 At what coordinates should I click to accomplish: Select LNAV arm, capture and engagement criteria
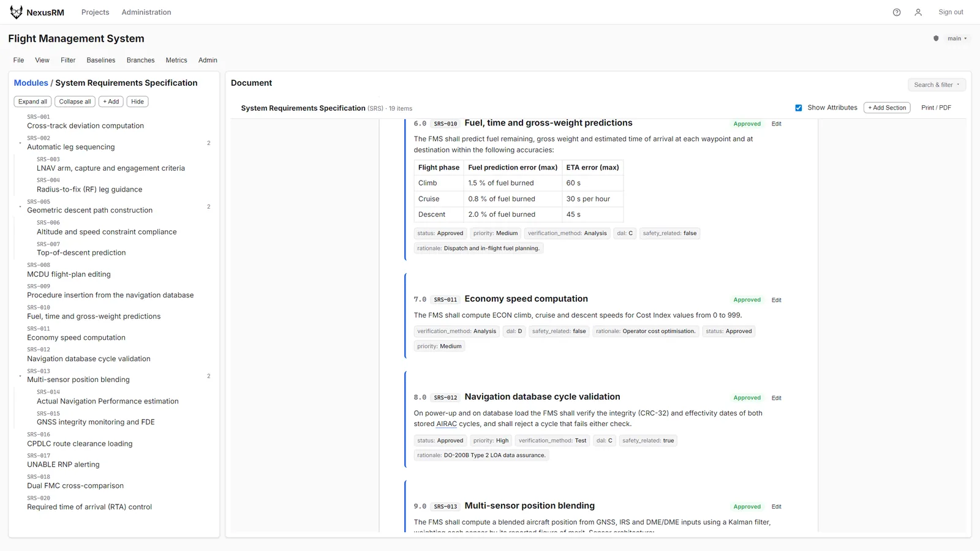point(111,164)
